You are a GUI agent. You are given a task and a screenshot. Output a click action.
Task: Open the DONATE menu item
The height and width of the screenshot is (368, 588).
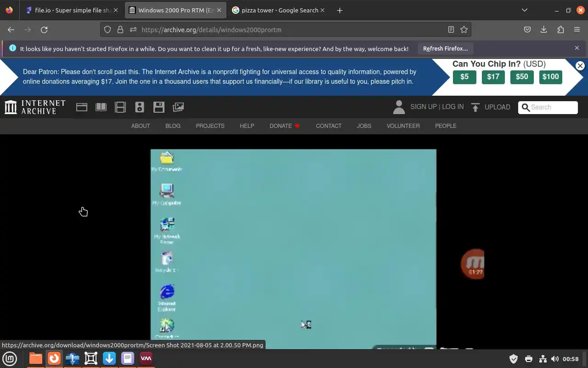pyautogui.click(x=284, y=126)
